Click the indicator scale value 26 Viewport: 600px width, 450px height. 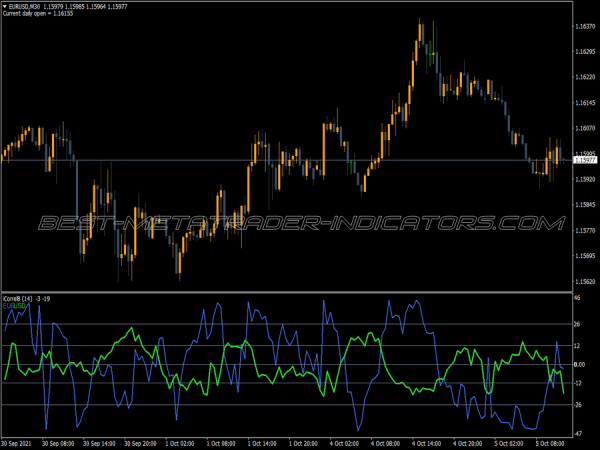tap(577, 324)
